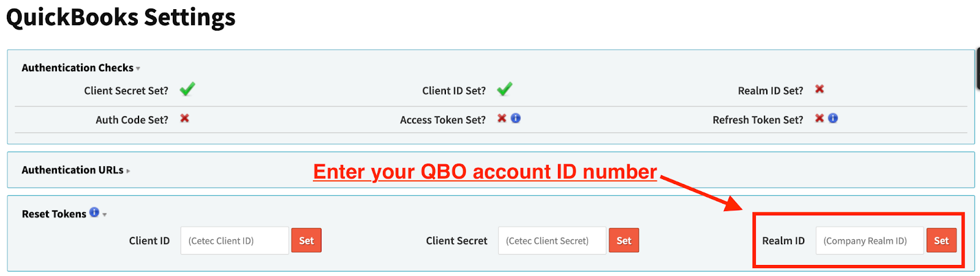Image resolution: width=980 pixels, height=276 pixels.
Task: Click green checkmark for Client Secret Set
Action: pos(187,90)
